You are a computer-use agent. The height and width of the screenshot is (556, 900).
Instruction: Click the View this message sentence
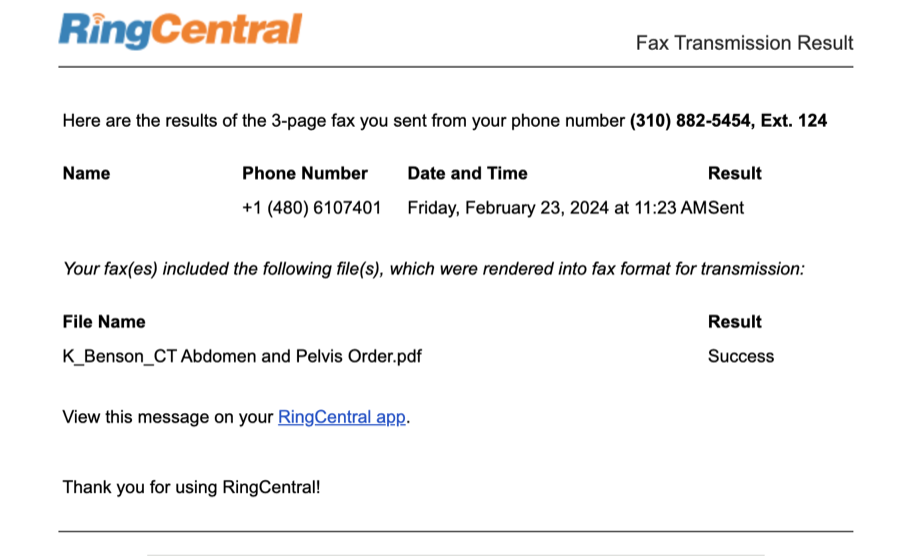(236, 417)
